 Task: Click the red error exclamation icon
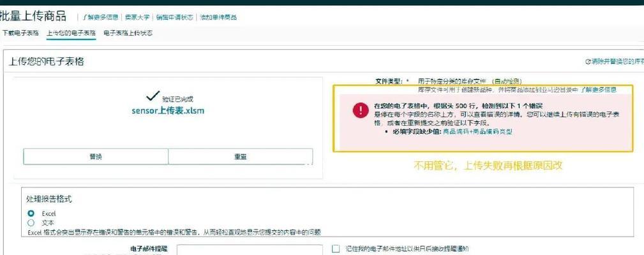[361, 110]
